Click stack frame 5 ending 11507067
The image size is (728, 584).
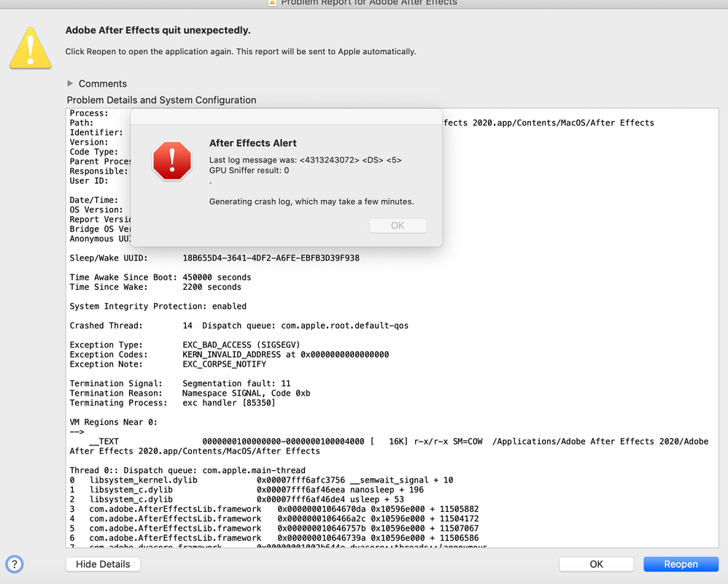[x=274, y=529]
